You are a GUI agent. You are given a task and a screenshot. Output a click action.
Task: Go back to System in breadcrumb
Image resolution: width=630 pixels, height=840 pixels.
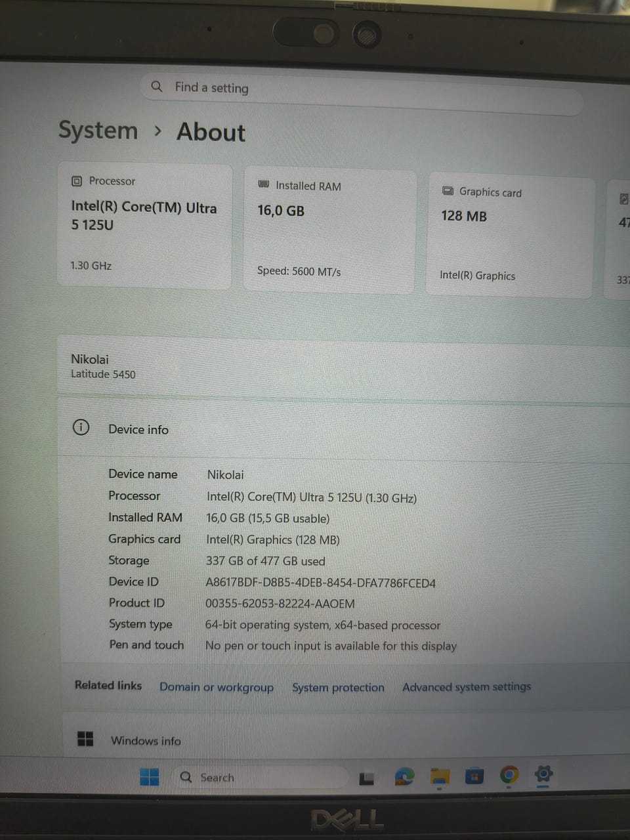tap(98, 130)
